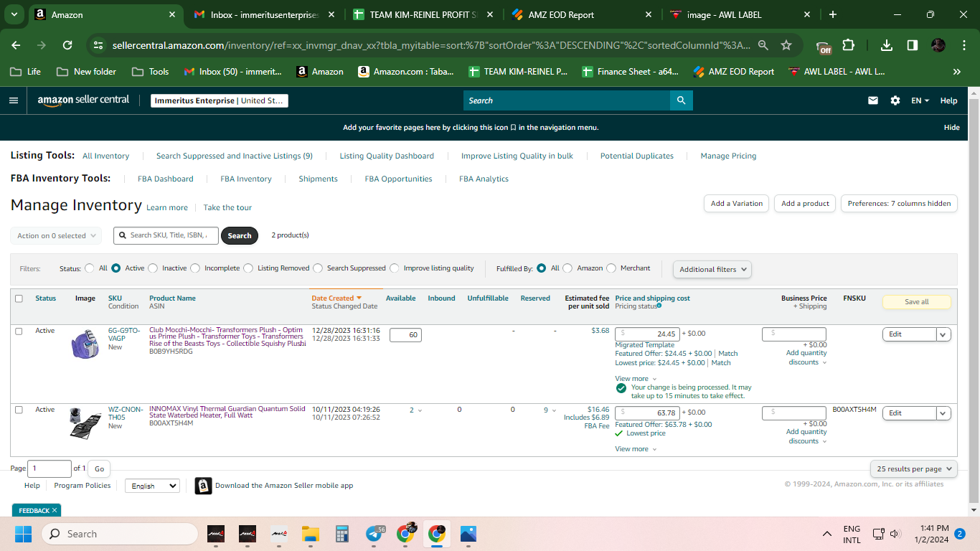
Task: Open the Chrome extensions puzzle icon
Action: 848,45
